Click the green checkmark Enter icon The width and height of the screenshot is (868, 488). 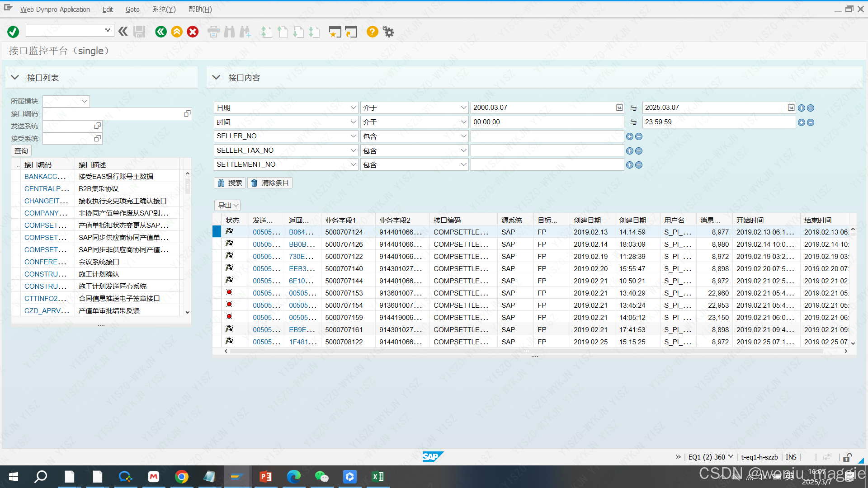(13, 32)
